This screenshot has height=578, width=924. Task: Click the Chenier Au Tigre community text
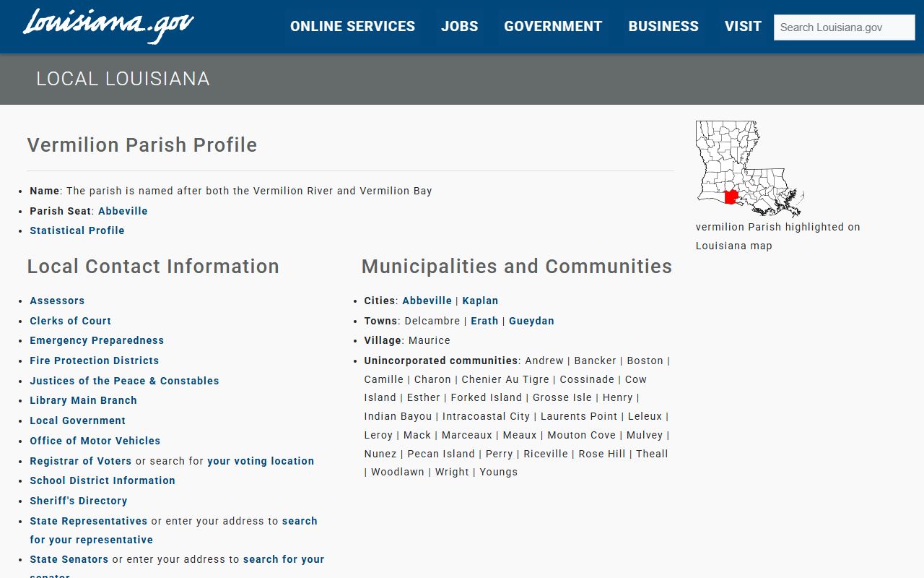505,379
